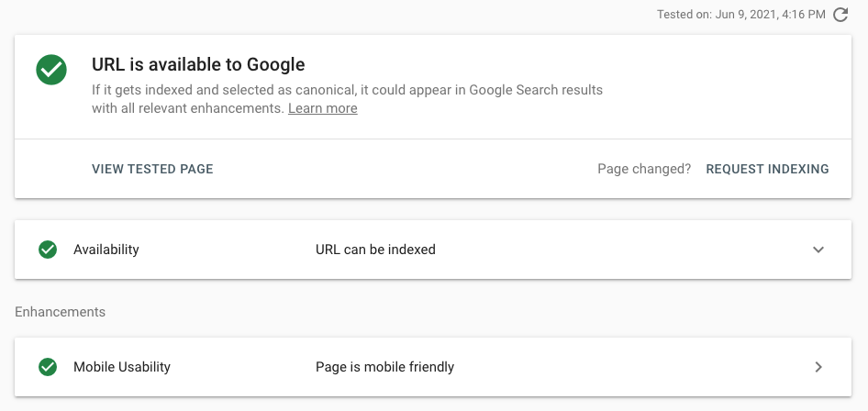
Task: Click the 'URL is available to Google' heading
Action: 198,65
